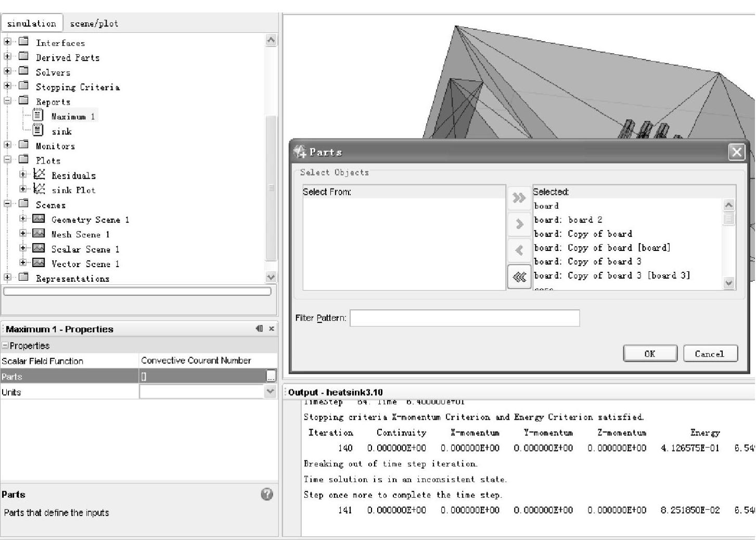Click the Monitors folder icon
The width and height of the screenshot is (756, 540).
point(23,145)
